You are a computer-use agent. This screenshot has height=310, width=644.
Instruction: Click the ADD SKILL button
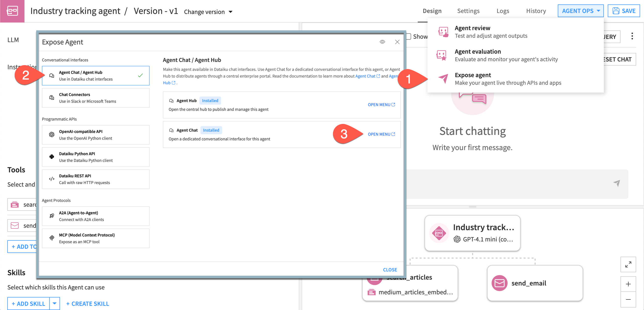tap(28, 304)
